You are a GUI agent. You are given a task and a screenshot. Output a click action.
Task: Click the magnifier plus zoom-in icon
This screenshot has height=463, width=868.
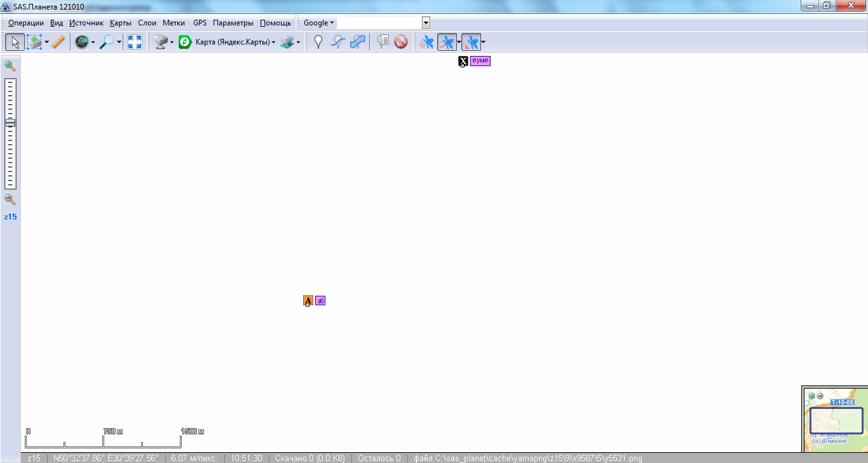[x=10, y=66]
